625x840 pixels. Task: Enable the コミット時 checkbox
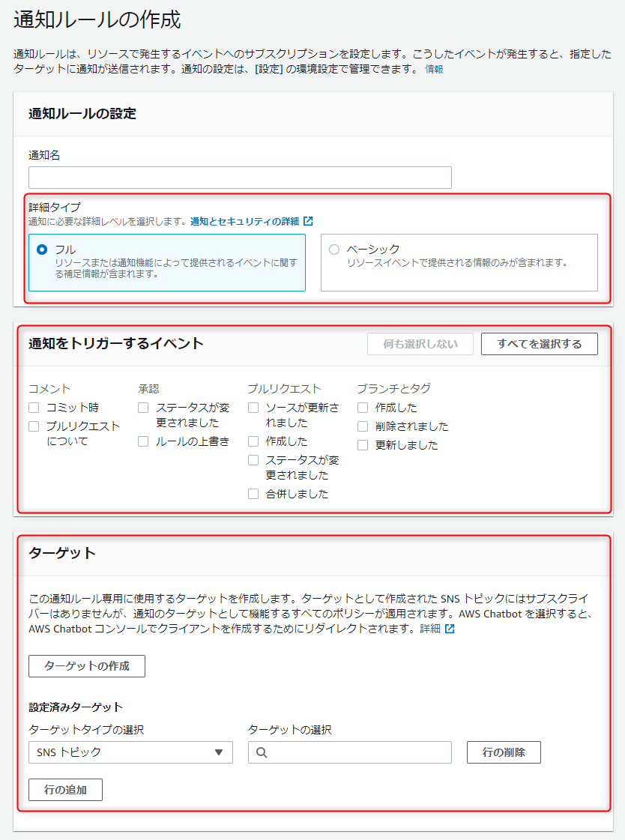pos(34,408)
